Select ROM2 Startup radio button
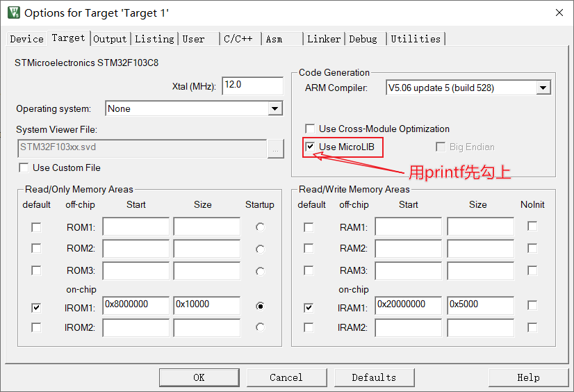This screenshot has width=574, height=392. coord(261,250)
